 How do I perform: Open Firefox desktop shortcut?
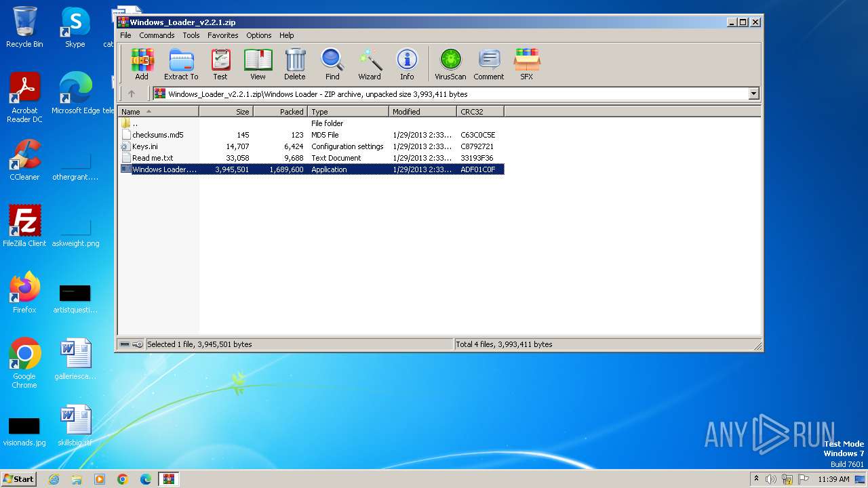point(24,293)
